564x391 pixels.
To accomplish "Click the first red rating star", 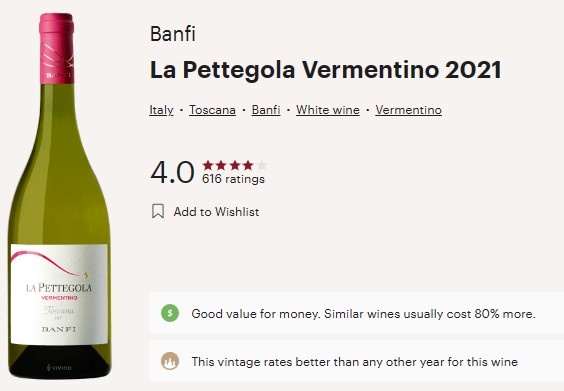I will [208, 165].
